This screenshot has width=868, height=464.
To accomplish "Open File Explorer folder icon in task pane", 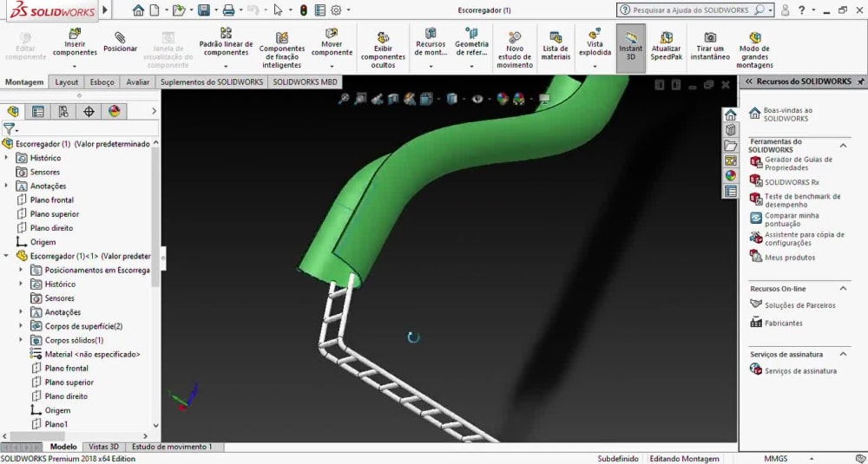I will coord(731,146).
